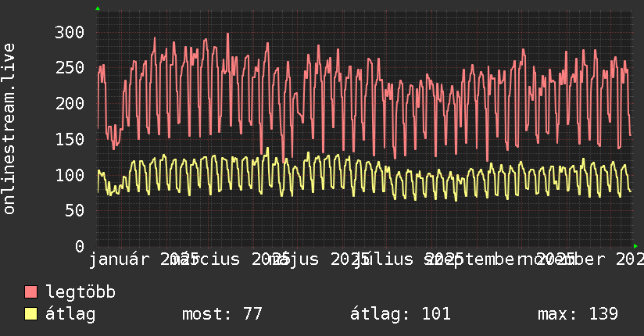
Task: Click the green arrow at y-axis top
Action: click(x=98, y=9)
